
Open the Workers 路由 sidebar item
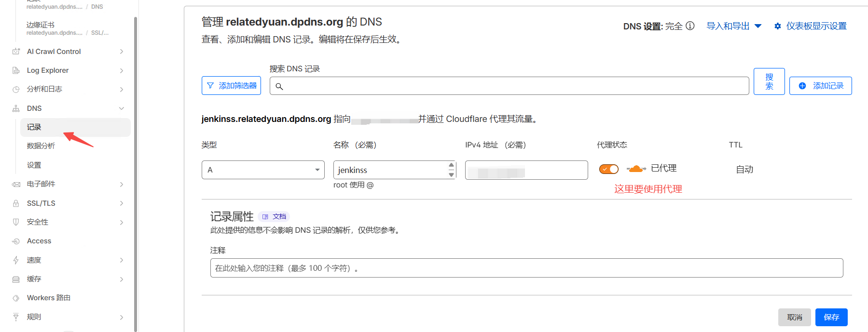coord(49,298)
